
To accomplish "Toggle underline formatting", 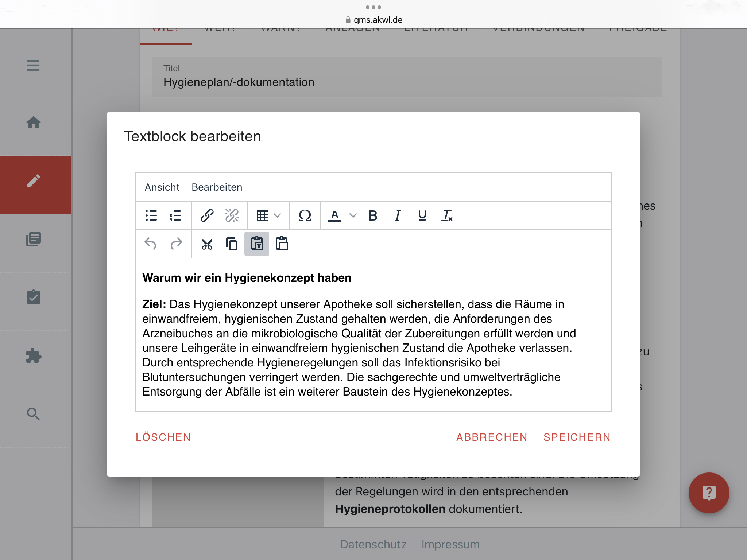I will [422, 215].
